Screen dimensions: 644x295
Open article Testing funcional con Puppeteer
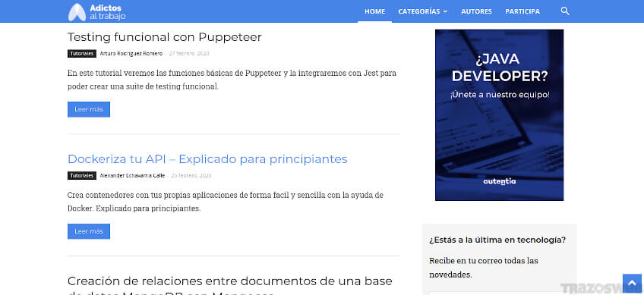point(164,37)
